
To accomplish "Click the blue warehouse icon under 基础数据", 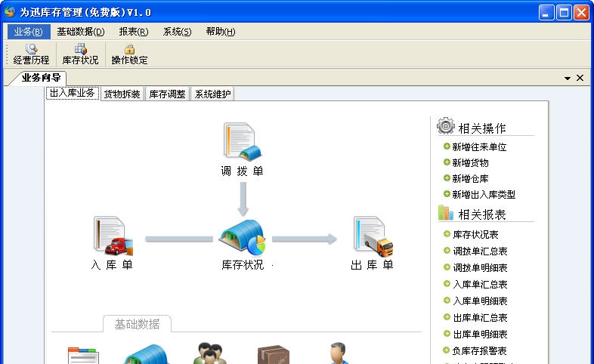I will point(146,354).
